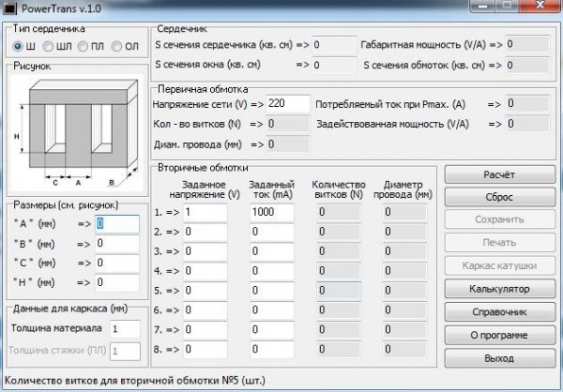Click winding 8 current field
The width and height of the screenshot is (563, 392).
272,349
